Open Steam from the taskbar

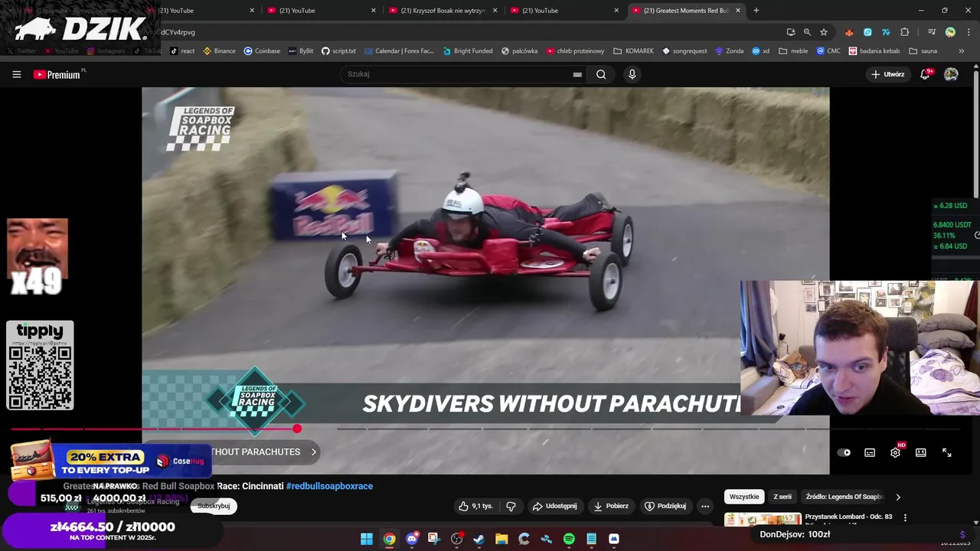click(479, 539)
